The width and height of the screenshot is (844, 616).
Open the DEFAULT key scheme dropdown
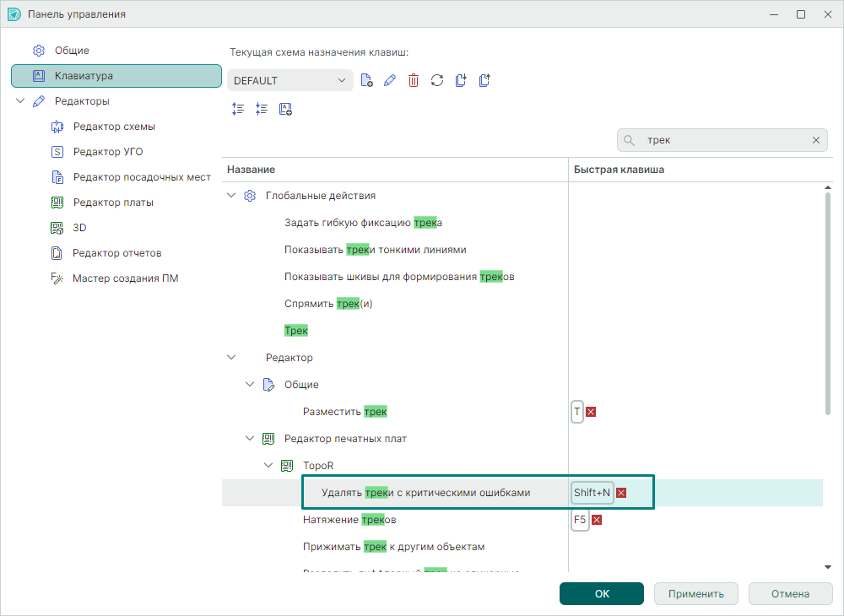pyautogui.click(x=289, y=80)
